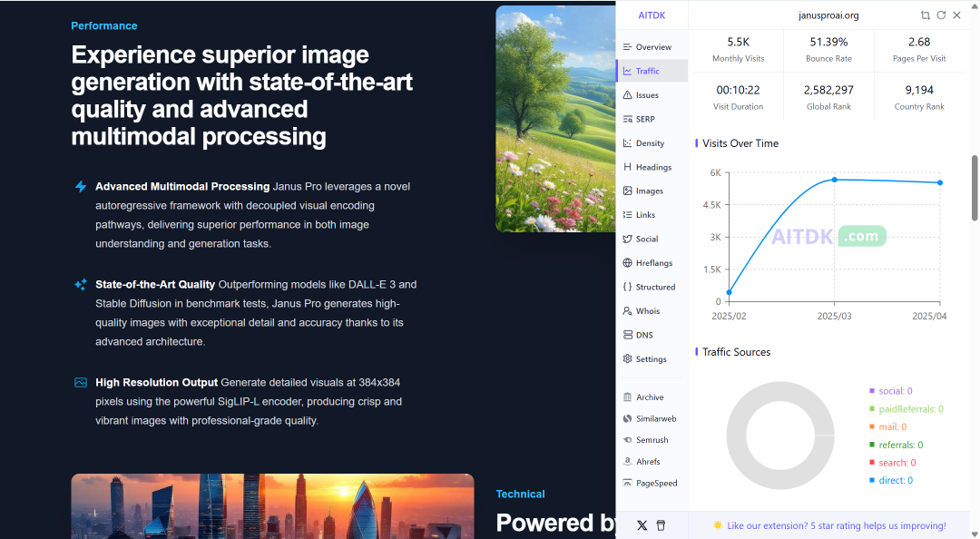Viewport: 980px width, 539px height.
Task: Click the 2.68 Pages Per Visit value
Action: (919, 42)
